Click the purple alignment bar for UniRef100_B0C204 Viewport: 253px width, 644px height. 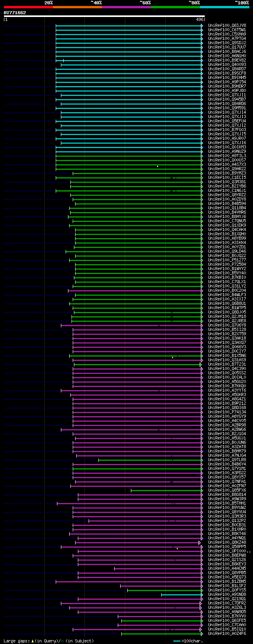(135, 290)
